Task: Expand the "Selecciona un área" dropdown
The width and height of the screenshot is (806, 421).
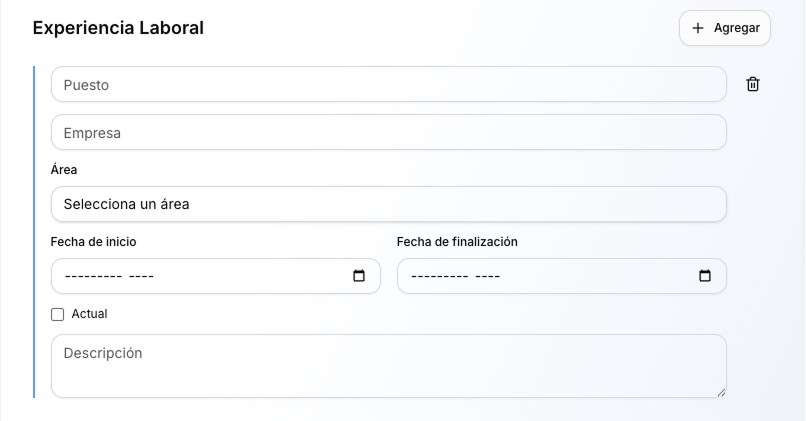Action: point(388,204)
